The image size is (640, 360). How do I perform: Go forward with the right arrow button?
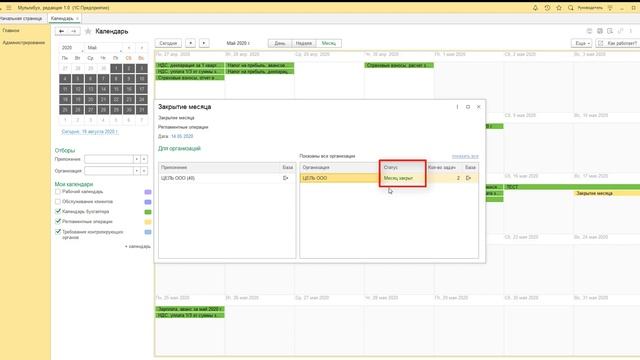coord(73,31)
